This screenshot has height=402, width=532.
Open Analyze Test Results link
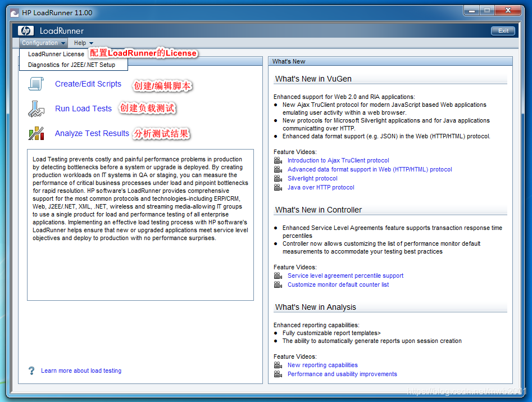click(92, 133)
